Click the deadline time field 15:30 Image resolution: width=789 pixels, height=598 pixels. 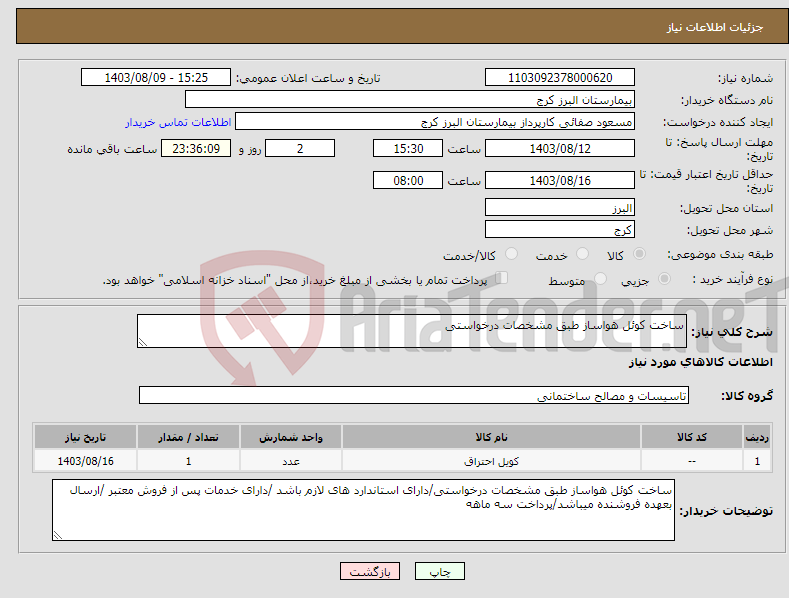[x=408, y=148]
